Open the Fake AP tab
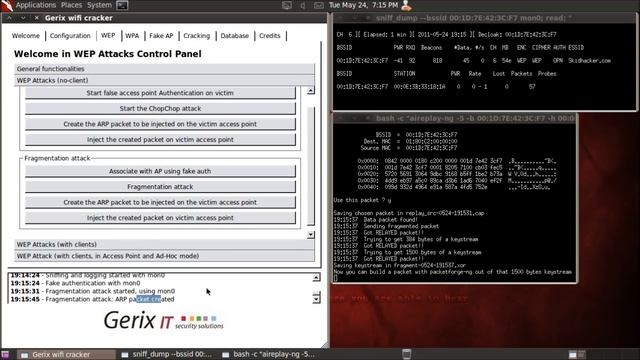 (x=161, y=36)
